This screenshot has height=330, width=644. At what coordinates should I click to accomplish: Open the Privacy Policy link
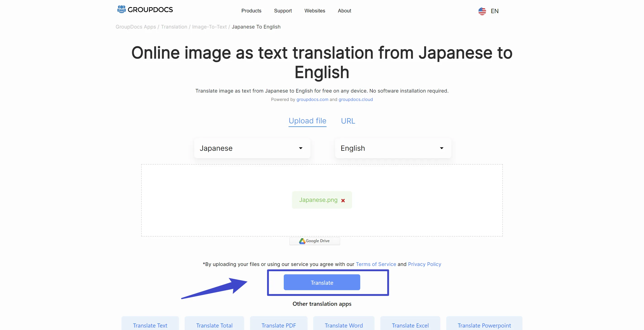[x=425, y=264]
